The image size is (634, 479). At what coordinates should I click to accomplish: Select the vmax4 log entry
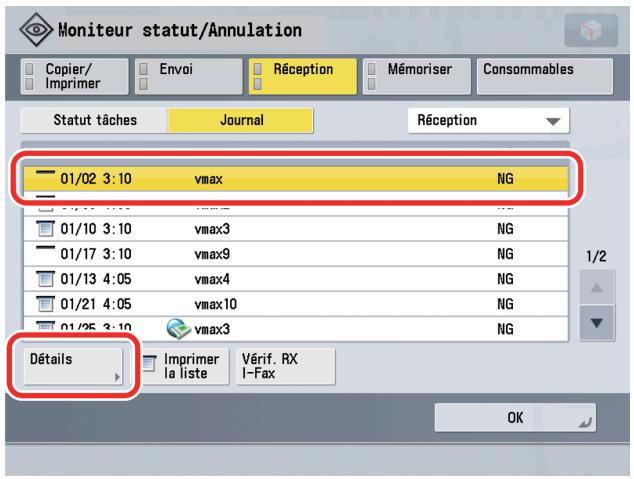point(296,279)
